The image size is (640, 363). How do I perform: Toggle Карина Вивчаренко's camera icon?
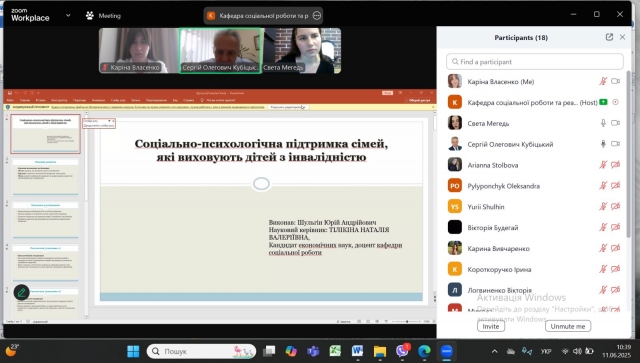[x=616, y=248]
